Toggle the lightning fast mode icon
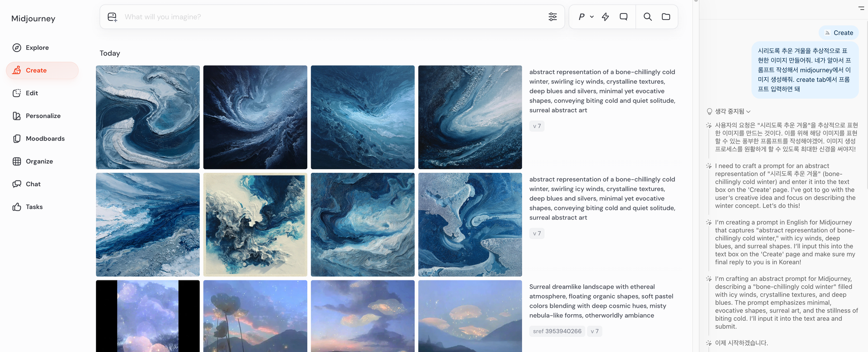The height and width of the screenshot is (352, 868). (x=605, y=17)
